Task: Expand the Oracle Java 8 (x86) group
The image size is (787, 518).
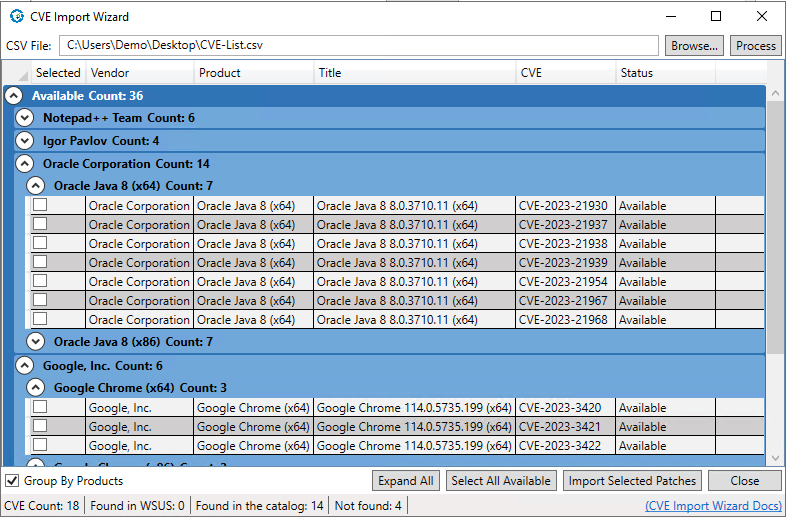Action: coord(36,342)
